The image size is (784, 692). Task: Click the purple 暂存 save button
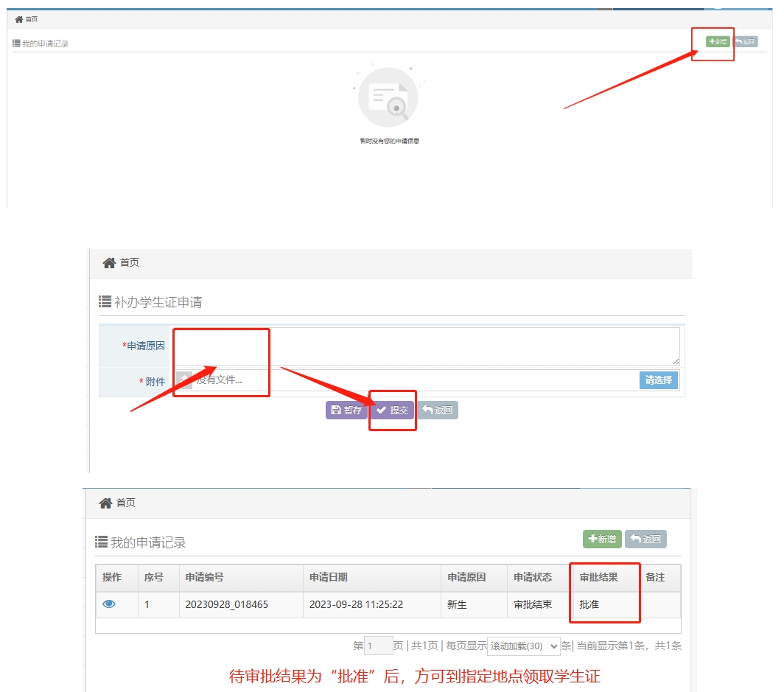tap(346, 410)
